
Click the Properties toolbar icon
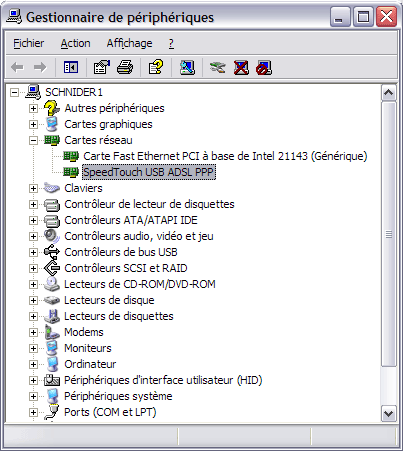102,68
